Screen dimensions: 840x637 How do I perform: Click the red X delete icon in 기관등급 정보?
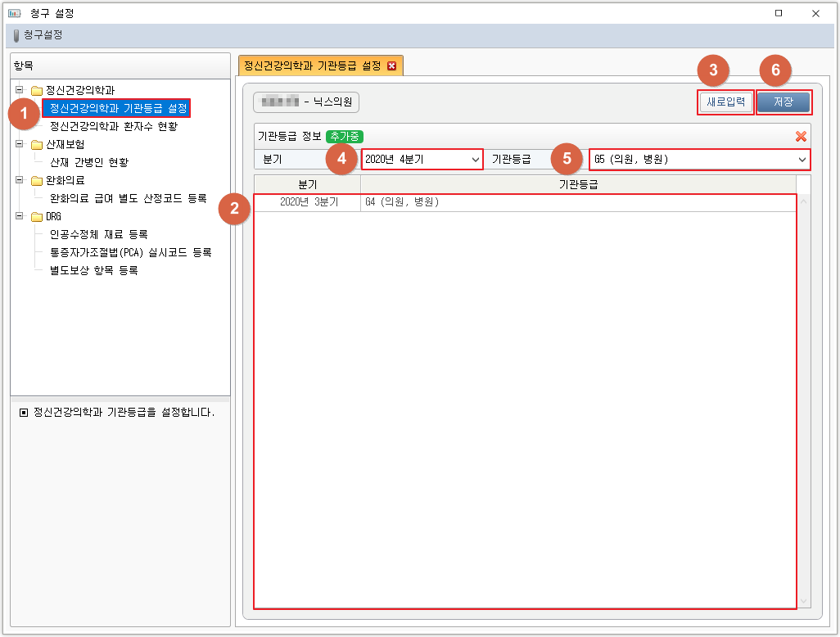(x=801, y=137)
